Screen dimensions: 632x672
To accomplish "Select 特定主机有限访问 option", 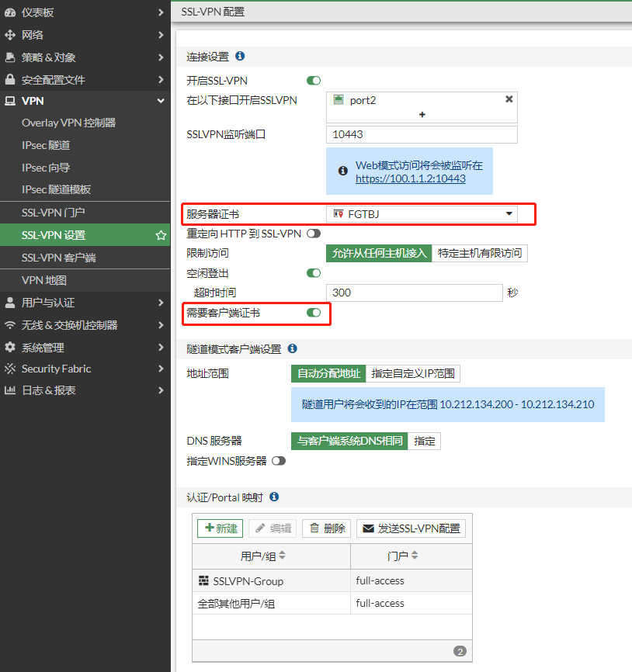I will [x=479, y=253].
